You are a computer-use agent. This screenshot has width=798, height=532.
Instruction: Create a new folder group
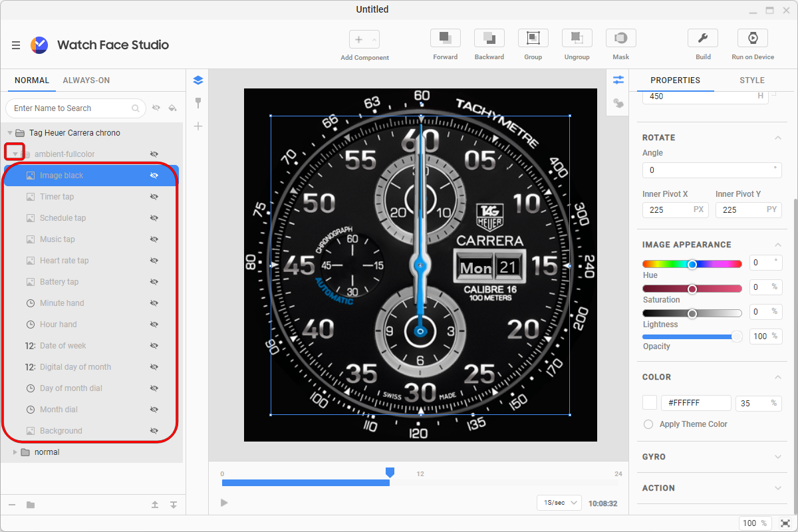(31, 505)
